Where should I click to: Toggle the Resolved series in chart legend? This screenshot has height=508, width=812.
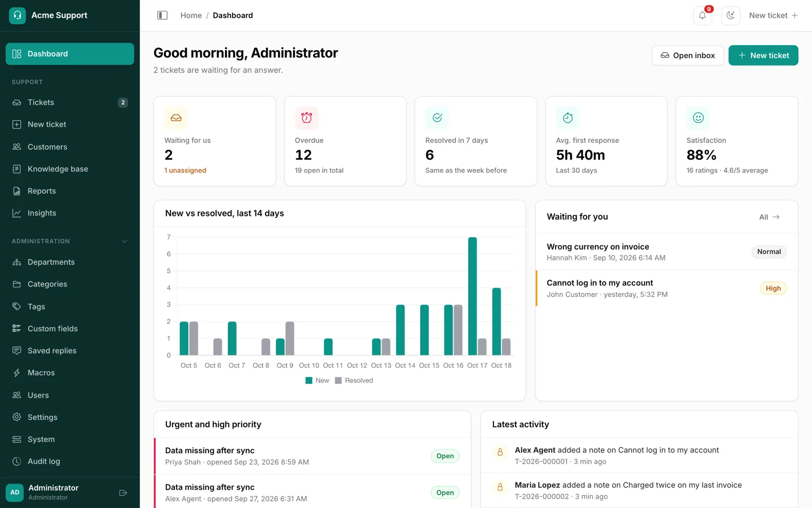point(354,380)
